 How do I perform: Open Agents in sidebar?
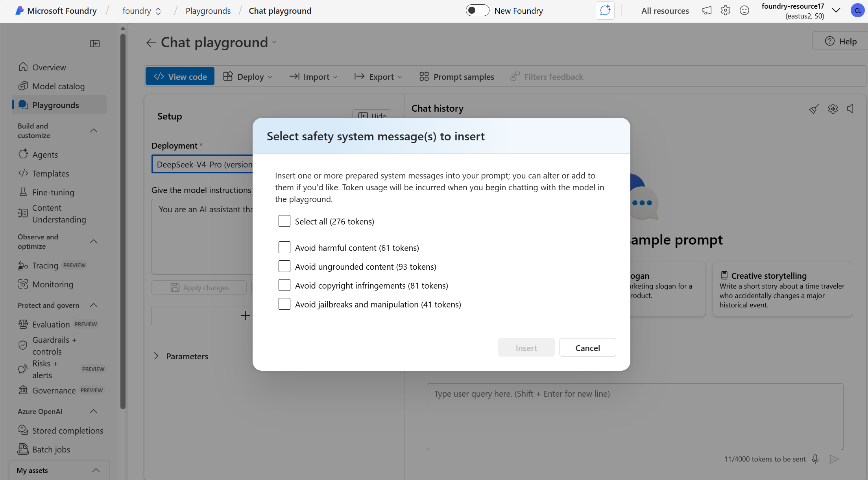pyautogui.click(x=59, y=154)
